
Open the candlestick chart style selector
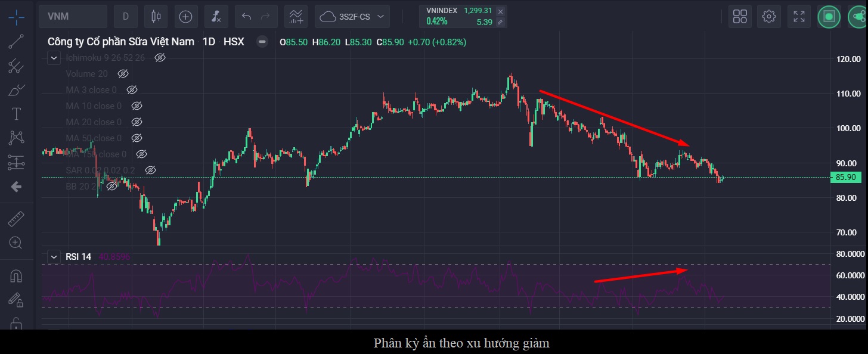tap(156, 17)
